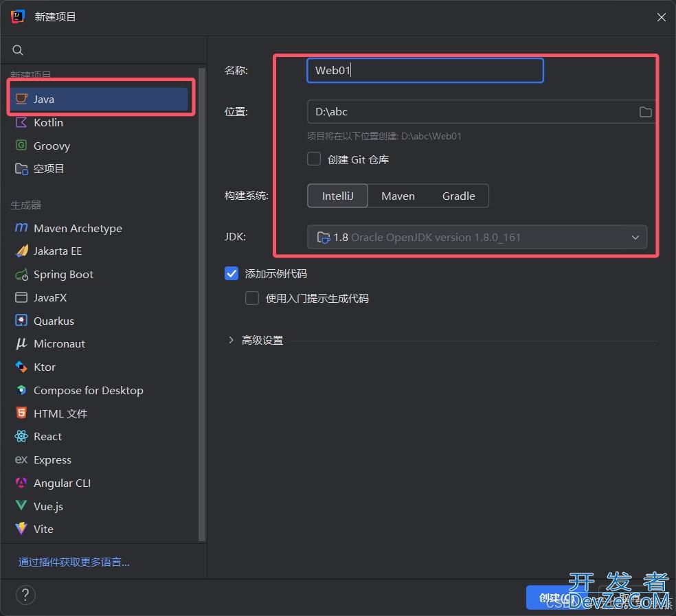Select the Quarkus generator icon

click(x=21, y=321)
